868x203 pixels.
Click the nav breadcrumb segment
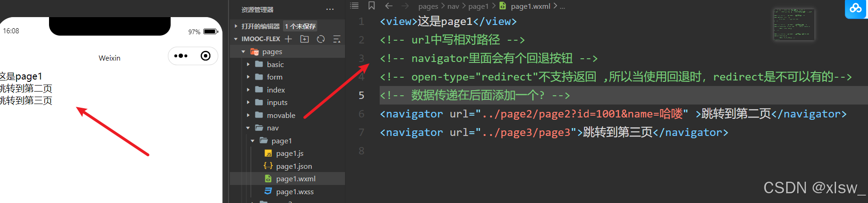coord(453,6)
